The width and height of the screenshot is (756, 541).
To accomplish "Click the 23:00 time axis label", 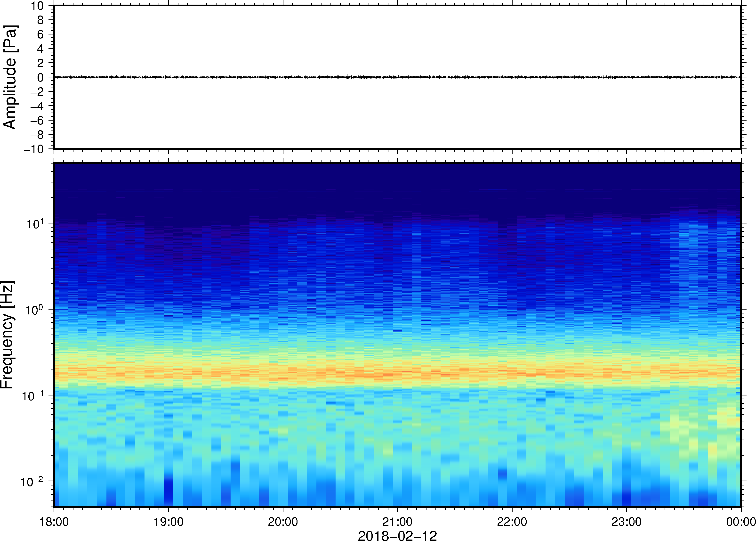I will coord(627,522).
